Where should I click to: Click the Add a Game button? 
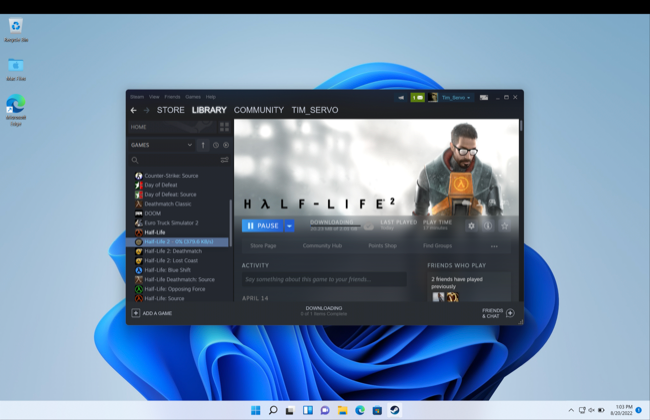pyautogui.click(x=152, y=313)
